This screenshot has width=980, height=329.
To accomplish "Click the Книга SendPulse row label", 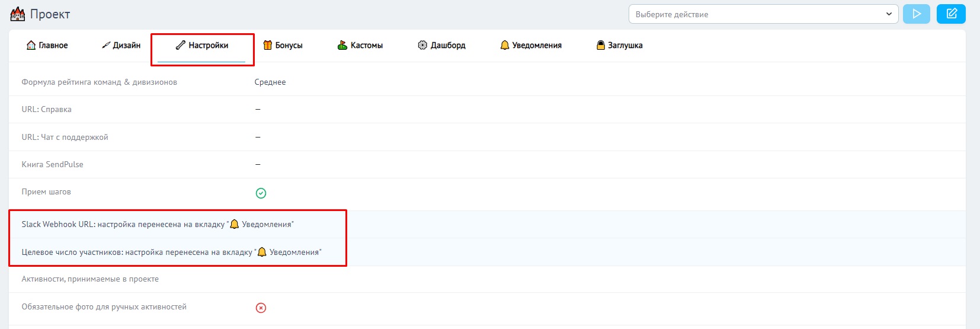I will click(x=52, y=164).
